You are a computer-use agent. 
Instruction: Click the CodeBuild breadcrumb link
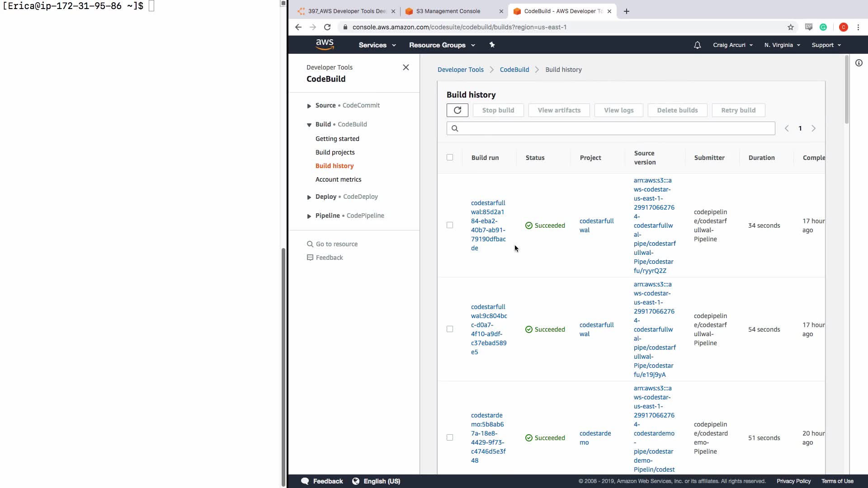coord(514,70)
